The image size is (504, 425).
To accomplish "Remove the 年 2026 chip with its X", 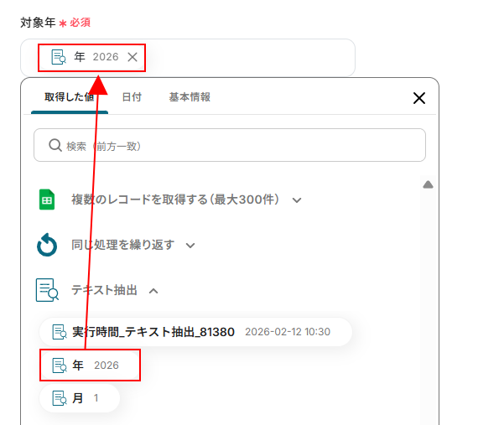I will point(132,57).
